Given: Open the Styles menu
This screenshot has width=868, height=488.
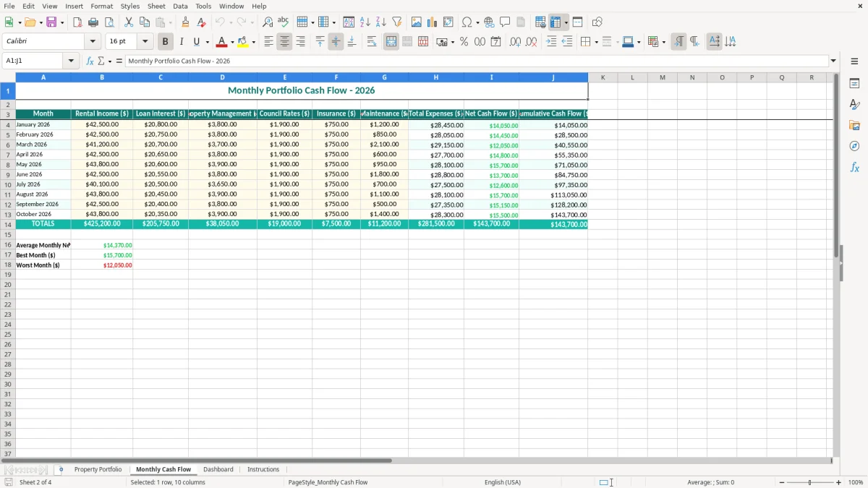Looking at the screenshot, I should tap(130, 6).
